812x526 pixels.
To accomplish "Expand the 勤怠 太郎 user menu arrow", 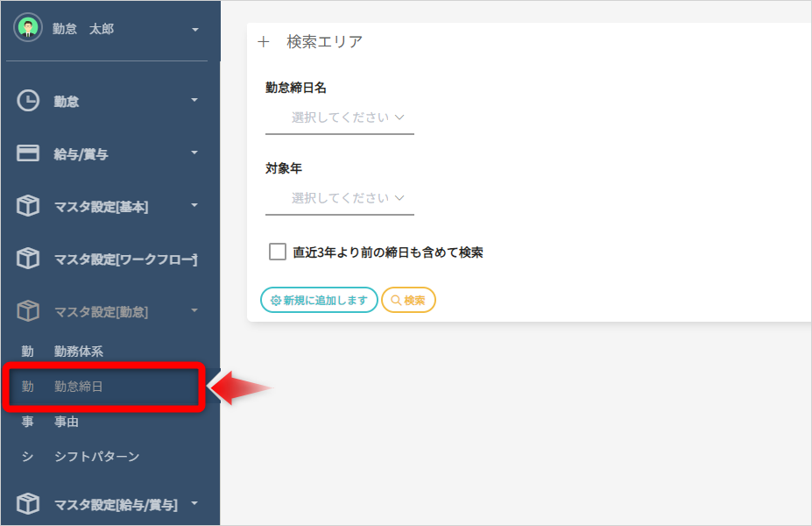I will (x=194, y=30).
